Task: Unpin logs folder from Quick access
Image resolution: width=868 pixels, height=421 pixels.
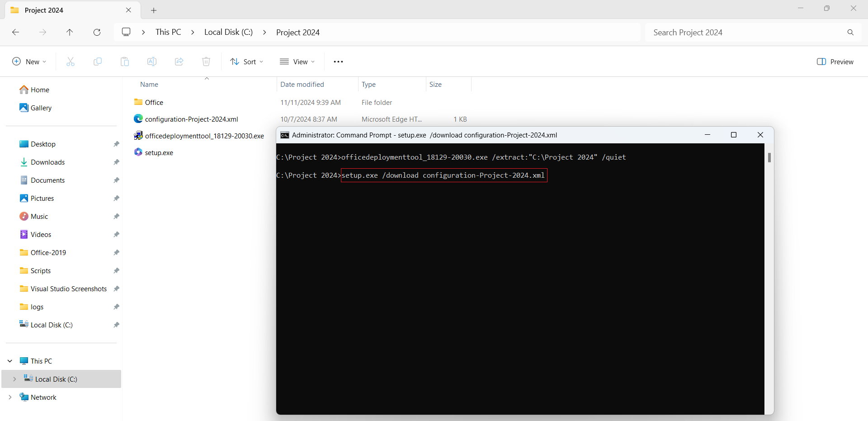Action: tap(116, 307)
